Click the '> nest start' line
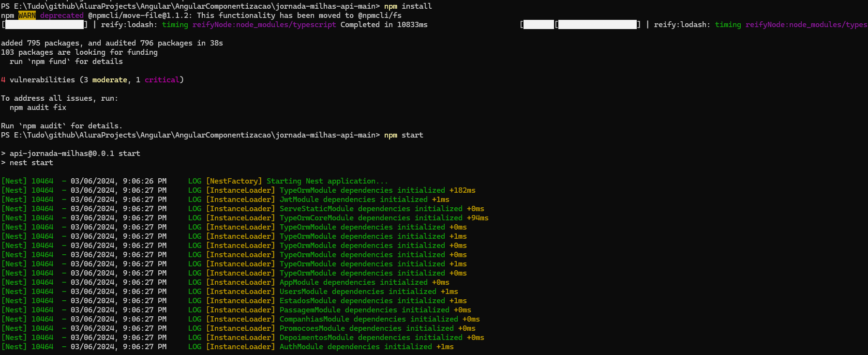 pos(27,163)
